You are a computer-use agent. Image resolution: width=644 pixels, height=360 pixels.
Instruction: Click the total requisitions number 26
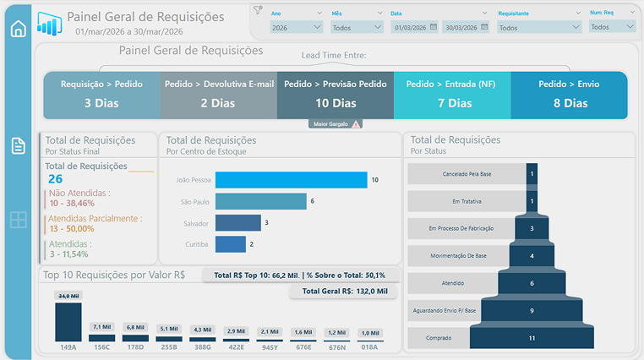55,179
